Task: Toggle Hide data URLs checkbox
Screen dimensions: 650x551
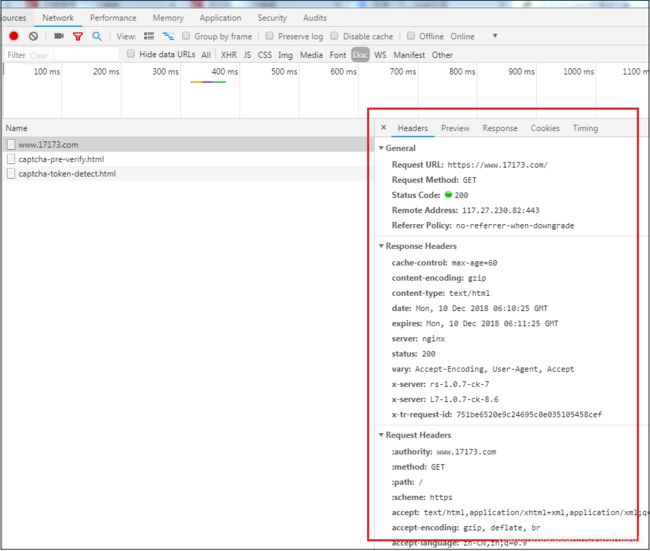Action: 131,54
